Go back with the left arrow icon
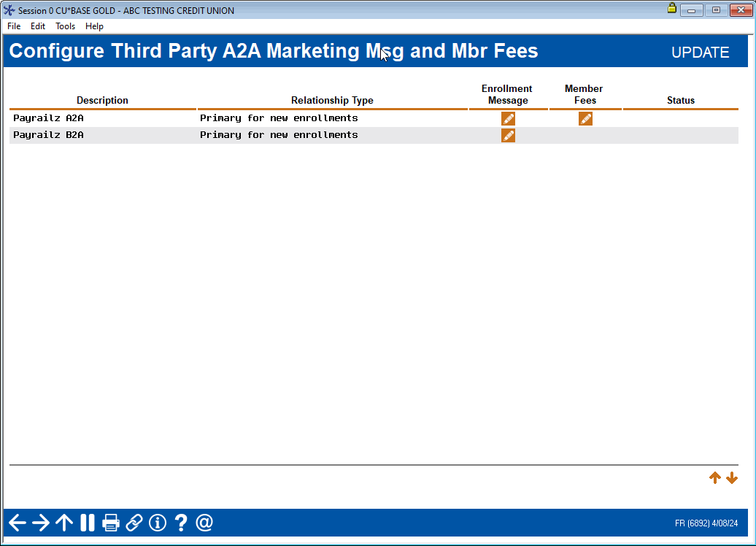The width and height of the screenshot is (756, 546). (x=18, y=523)
